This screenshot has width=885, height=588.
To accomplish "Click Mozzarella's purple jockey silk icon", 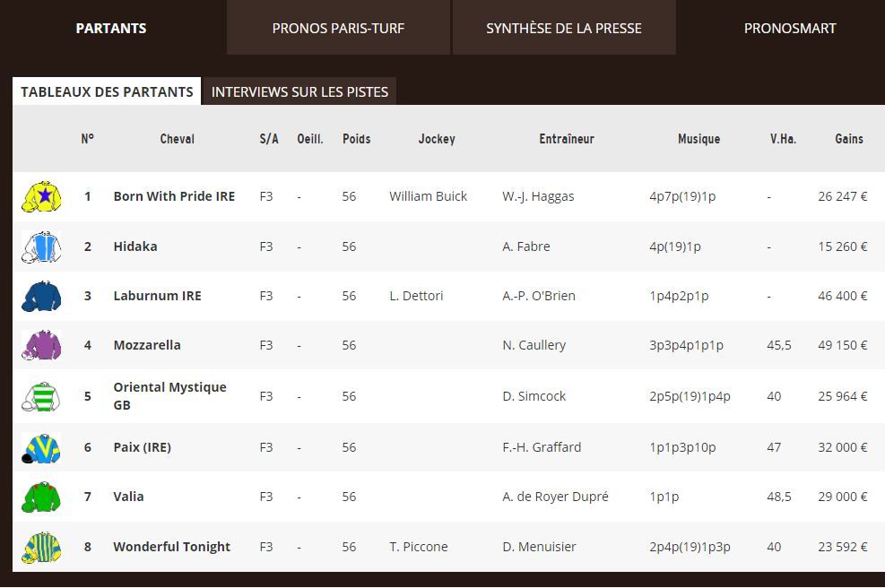I will pyautogui.click(x=41, y=345).
